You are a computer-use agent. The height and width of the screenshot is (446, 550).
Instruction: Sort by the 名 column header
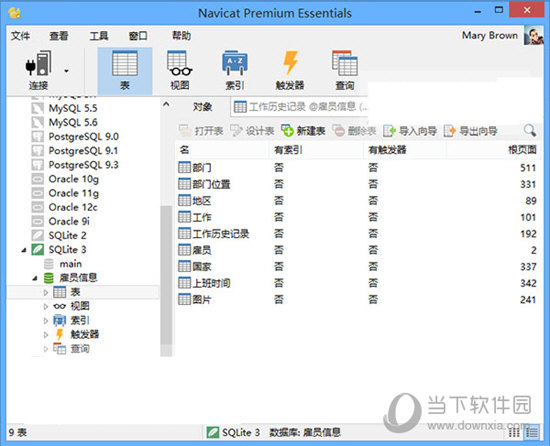pos(222,150)
